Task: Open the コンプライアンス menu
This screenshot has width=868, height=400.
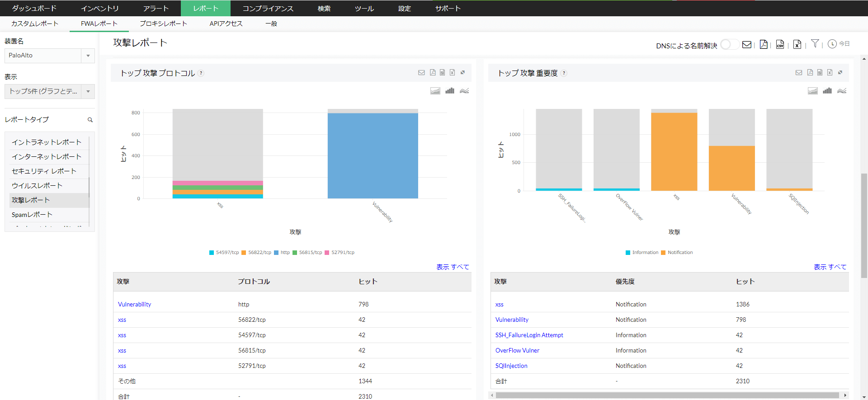Action: 268,9
